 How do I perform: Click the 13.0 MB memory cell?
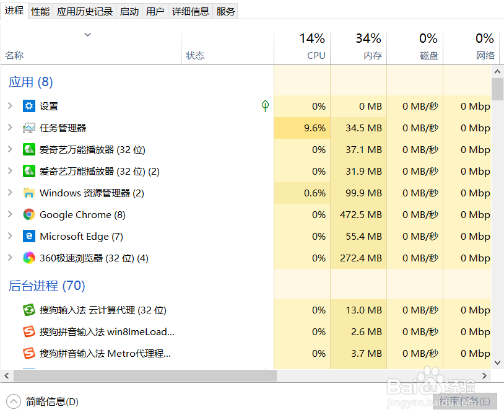(358, 310)
